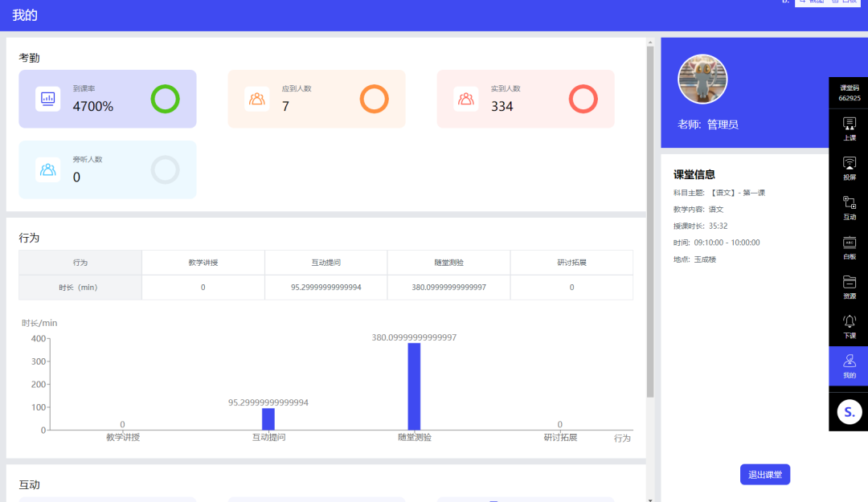Click the round S. logo button

tap(849, 412)
